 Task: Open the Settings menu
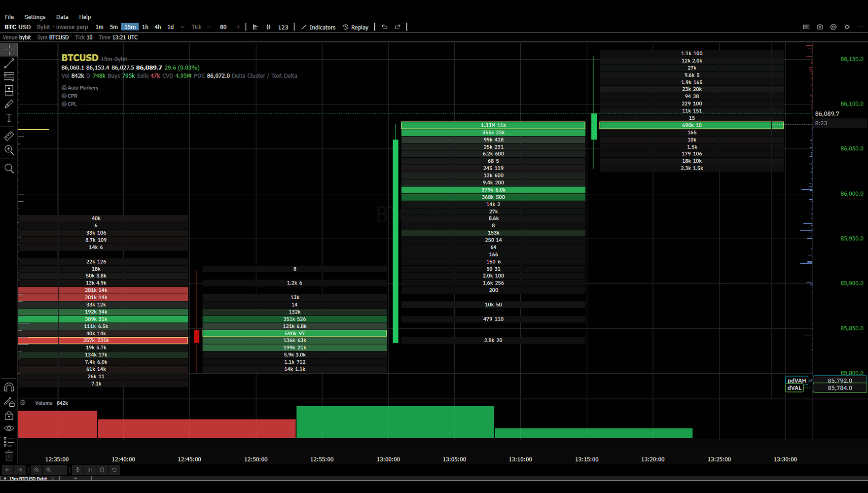point(35,17)
